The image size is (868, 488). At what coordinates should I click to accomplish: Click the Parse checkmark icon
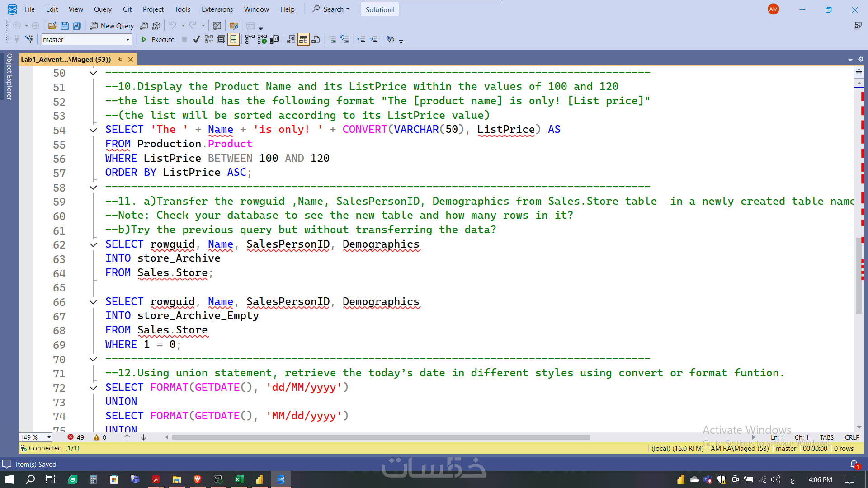[x=196, y=40]
